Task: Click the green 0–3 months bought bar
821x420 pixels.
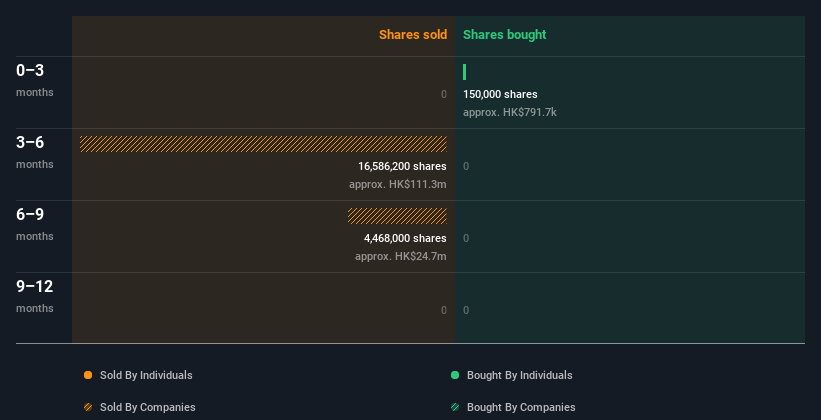Action: (x=464, y=72)
